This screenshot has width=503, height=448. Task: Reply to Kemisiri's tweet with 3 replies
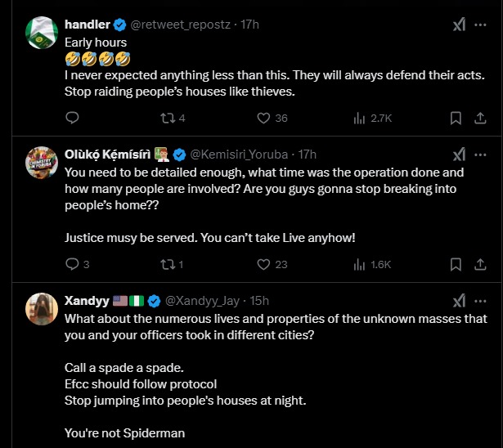[71, 264]
